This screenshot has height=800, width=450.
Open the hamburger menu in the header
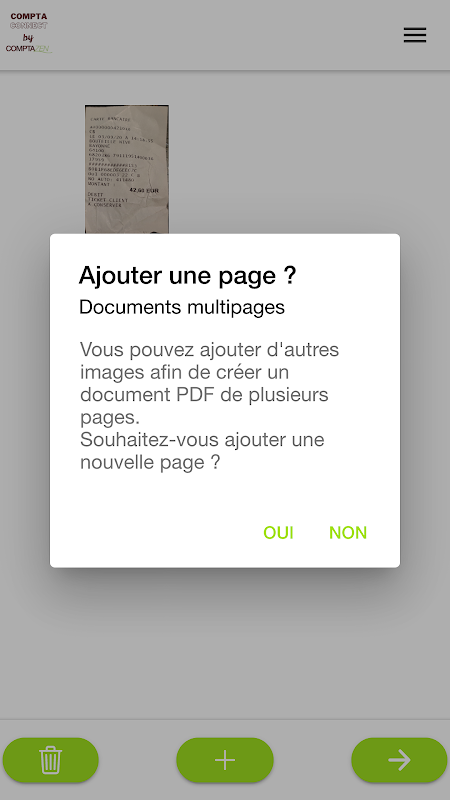pos(415,35)
